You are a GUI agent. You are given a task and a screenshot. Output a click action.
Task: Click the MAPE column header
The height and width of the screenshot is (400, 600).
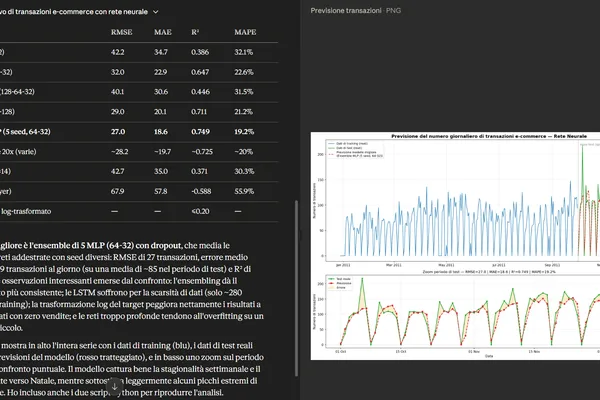click(x=245, y=32)
